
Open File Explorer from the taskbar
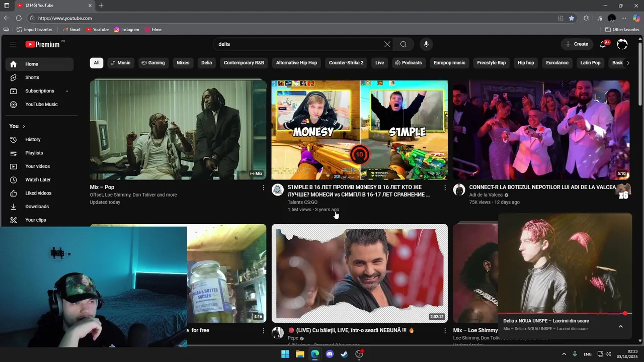(x=300, y=354)
